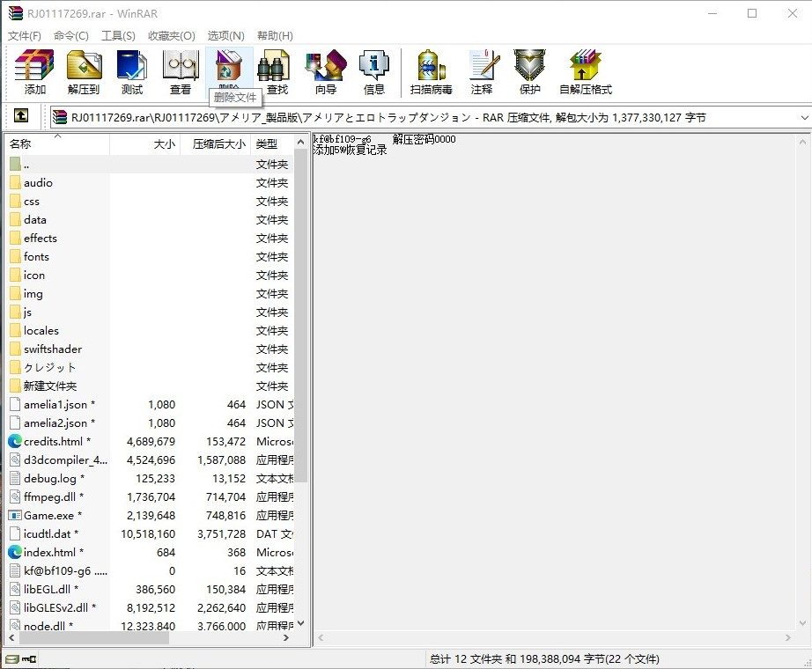The width and height of the screenshot is (812, 669).
Task: Click the Delete (删除) trash icon
Action: (229, 66)
